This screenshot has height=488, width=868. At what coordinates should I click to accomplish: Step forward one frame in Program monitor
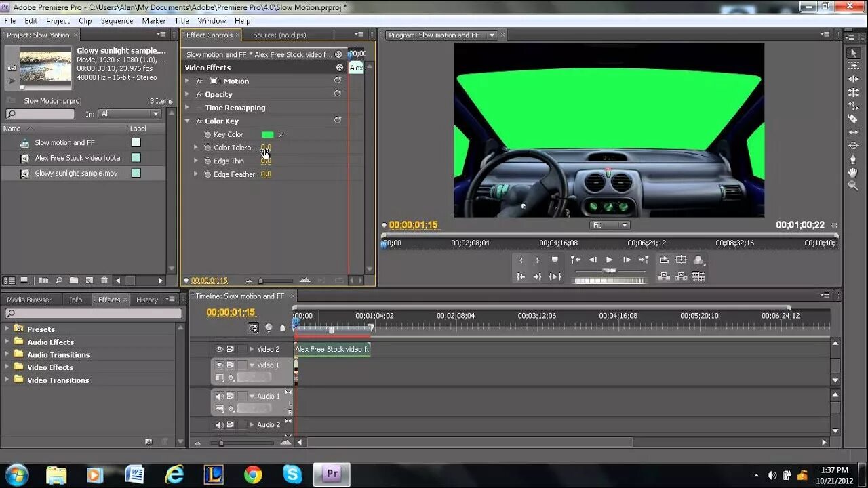coord(626,260)
